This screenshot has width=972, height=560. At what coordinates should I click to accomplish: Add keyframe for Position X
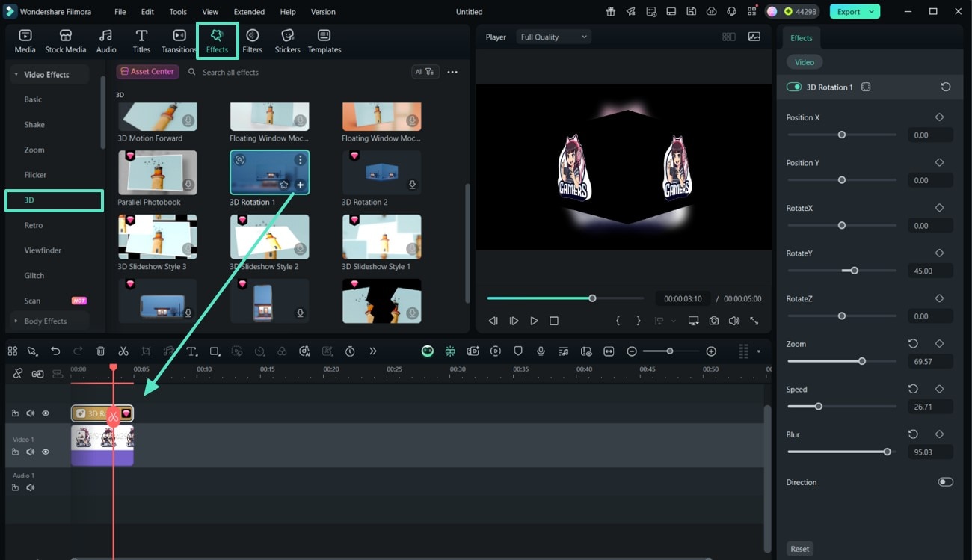(940, 117)
